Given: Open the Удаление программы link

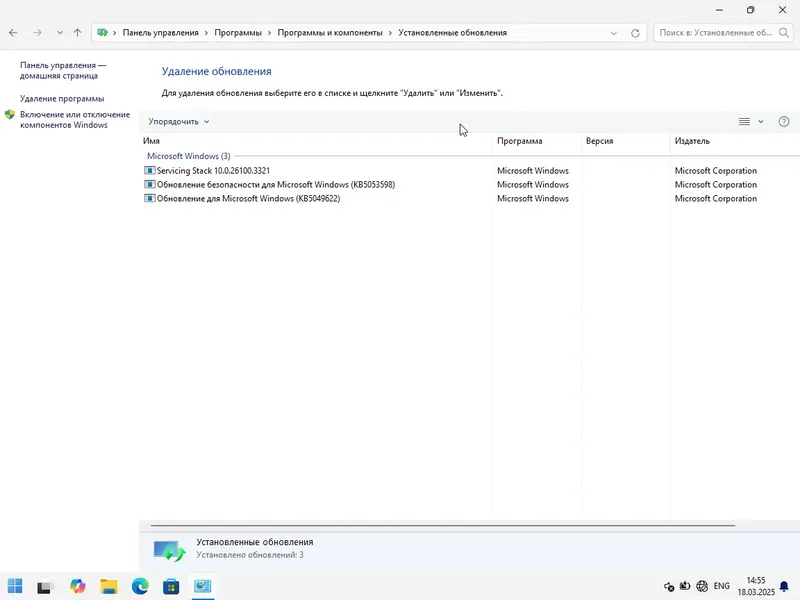Looking at the screenshot, I should (63, 98).
